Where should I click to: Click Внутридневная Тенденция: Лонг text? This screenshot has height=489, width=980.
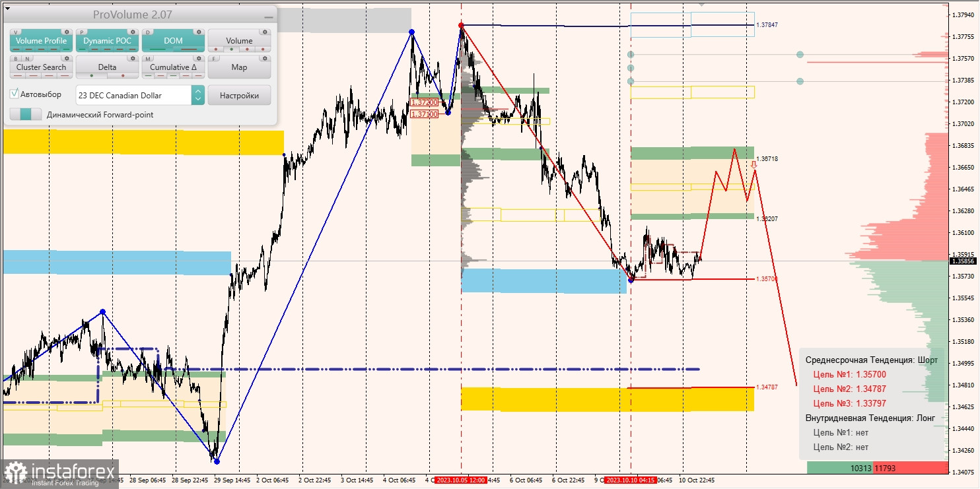pyautogui.click(x=870, y=418)
